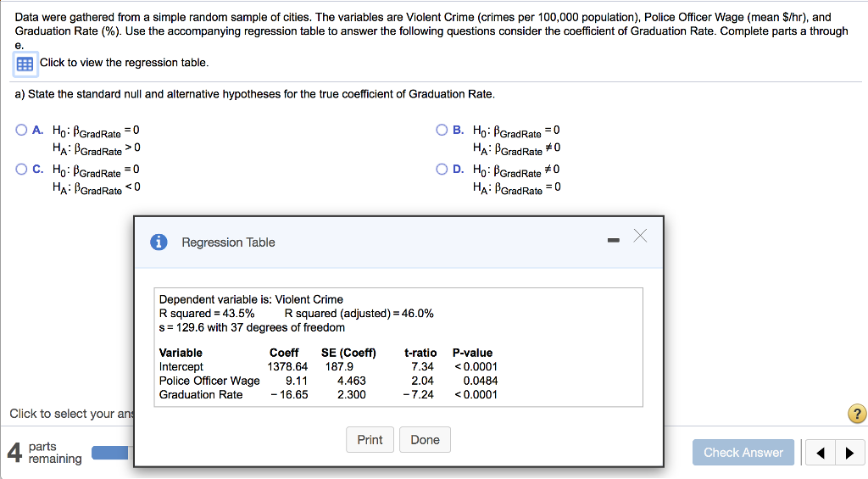Click the Graduation Rate SE value 2.300

coord(352,395)
